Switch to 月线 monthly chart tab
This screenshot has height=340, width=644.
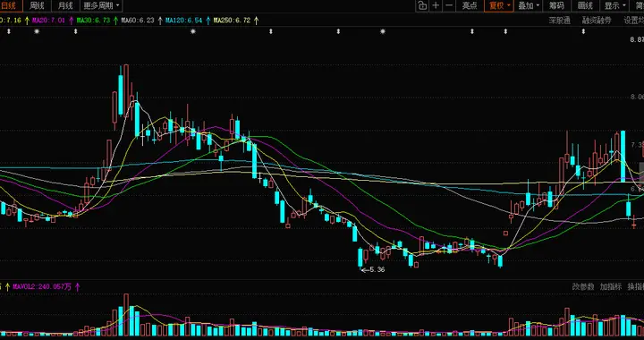(x=65, y=5)
